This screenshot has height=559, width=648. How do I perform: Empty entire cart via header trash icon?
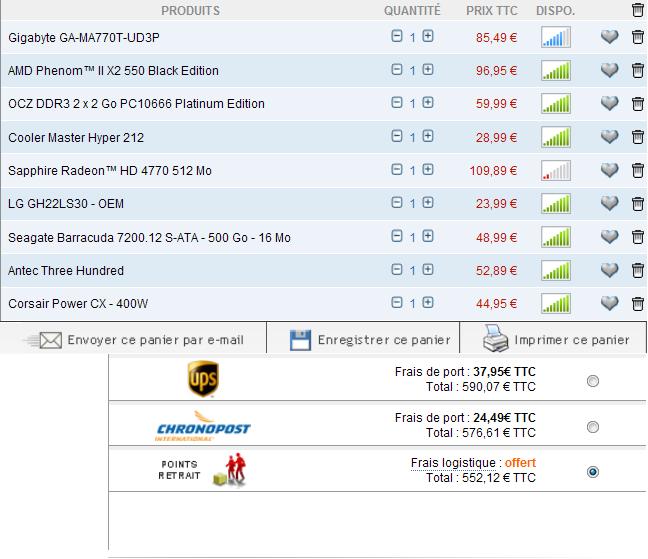638,10
